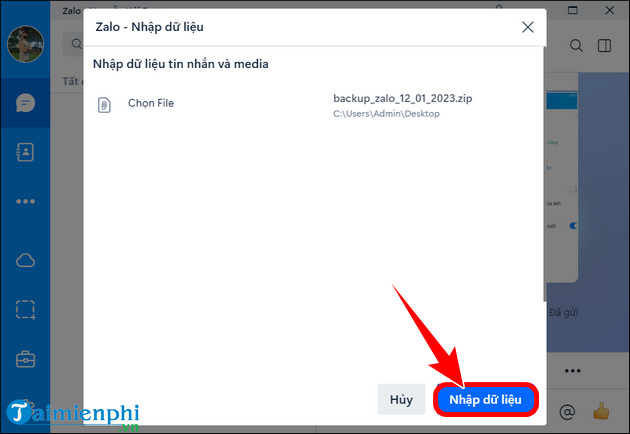Open the briefcase toolbox icon in sidebar

click(24, 359)
